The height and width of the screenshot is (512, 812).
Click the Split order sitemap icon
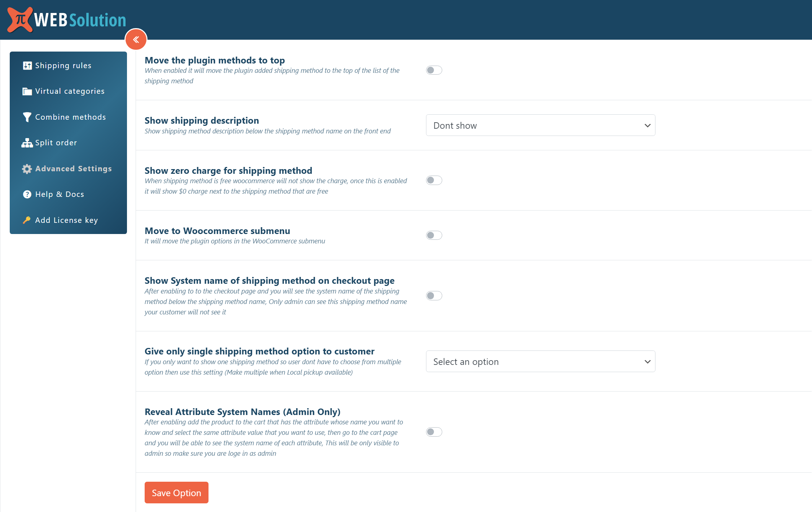(x=27, y=143)
